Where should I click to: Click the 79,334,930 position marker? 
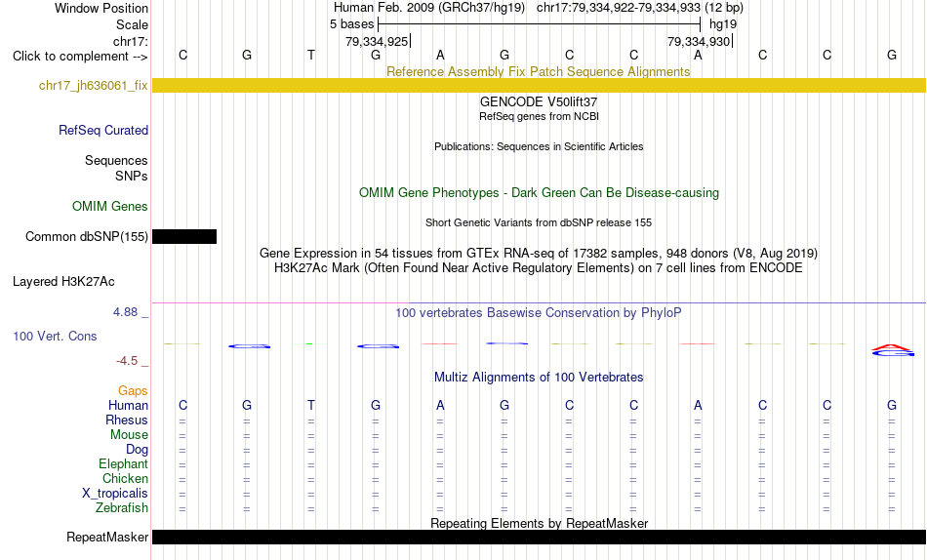(700, 41)
